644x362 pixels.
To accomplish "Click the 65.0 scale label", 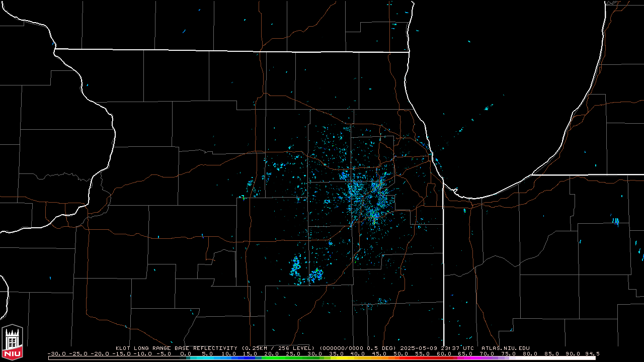I will pos(465,353).
